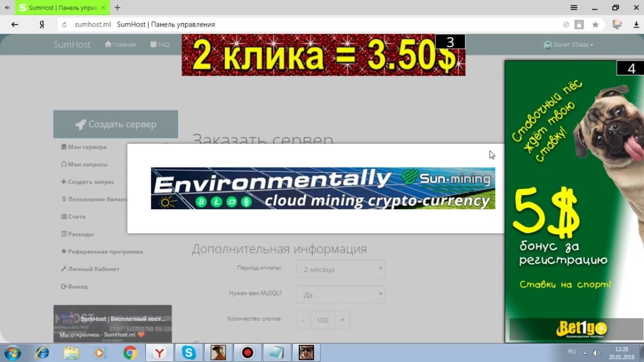This screenshot has width=644, height=362.
Task: Click the Bet1go pug betting ad
Action: coord(574,202)
